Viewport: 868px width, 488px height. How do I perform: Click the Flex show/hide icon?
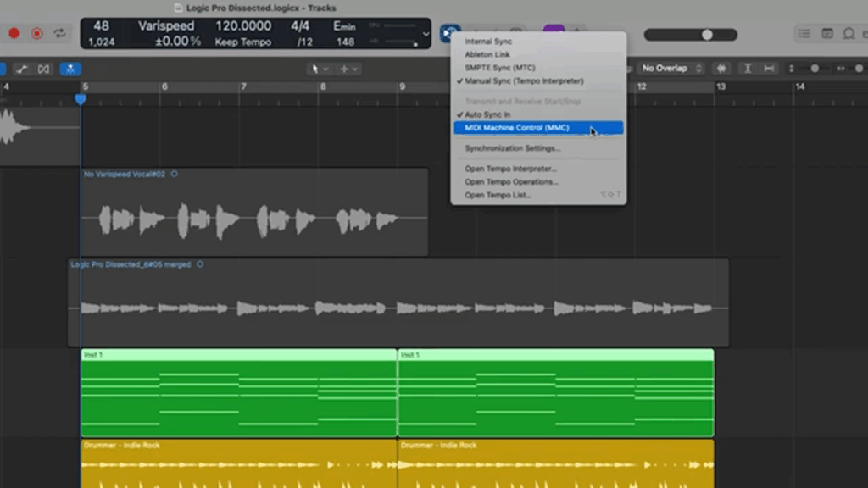(x=44, y=69)
